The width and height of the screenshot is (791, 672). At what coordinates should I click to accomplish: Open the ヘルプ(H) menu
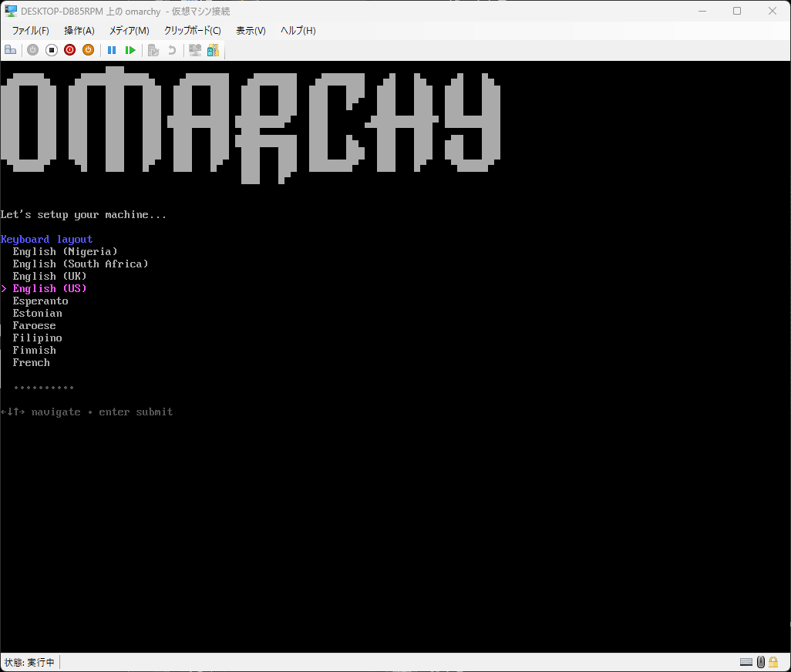point(298,31)
